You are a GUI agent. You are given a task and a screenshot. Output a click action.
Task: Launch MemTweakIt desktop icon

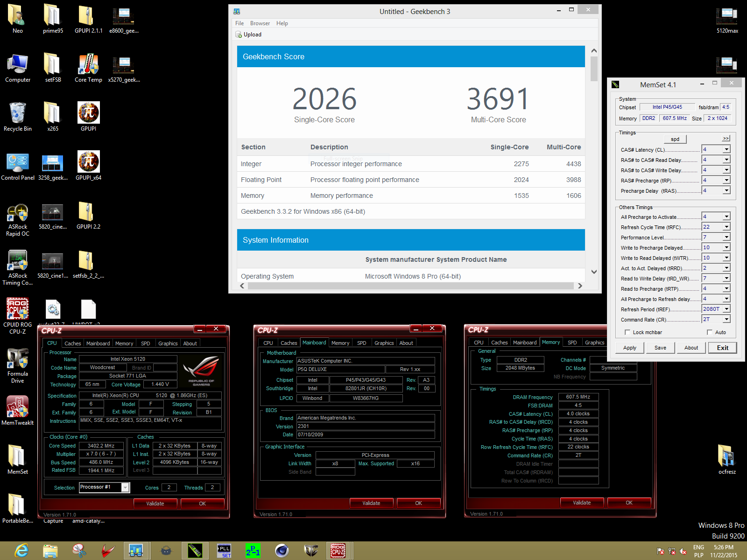18,411
